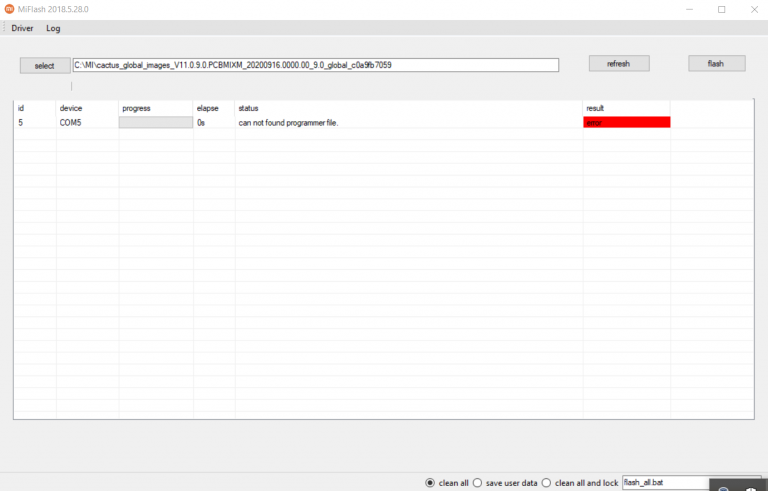Click the refresh button
The height and width of the screenshot is (491, 768).
point(619,64)
